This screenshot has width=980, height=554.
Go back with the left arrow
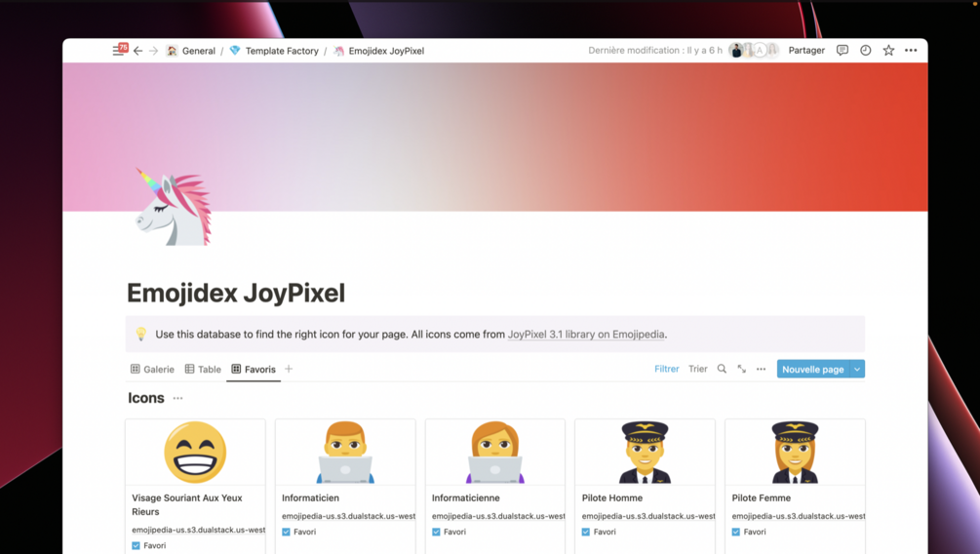coord(138,51)
